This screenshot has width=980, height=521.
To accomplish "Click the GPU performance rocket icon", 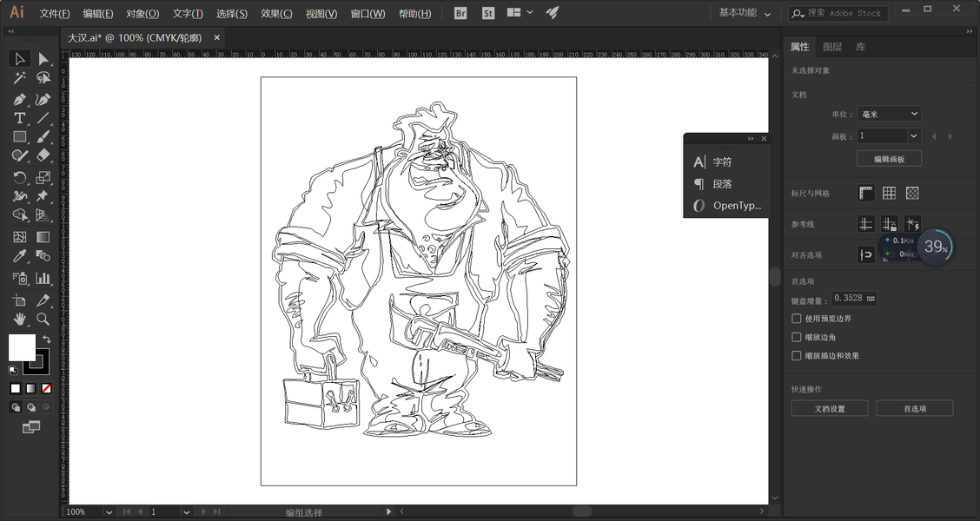I will point(552,12).
